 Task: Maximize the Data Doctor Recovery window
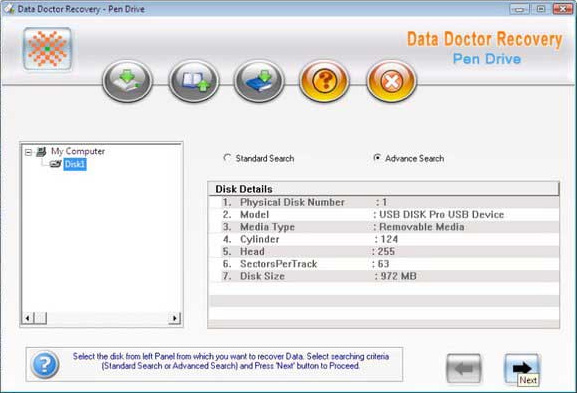click(541, 9)
